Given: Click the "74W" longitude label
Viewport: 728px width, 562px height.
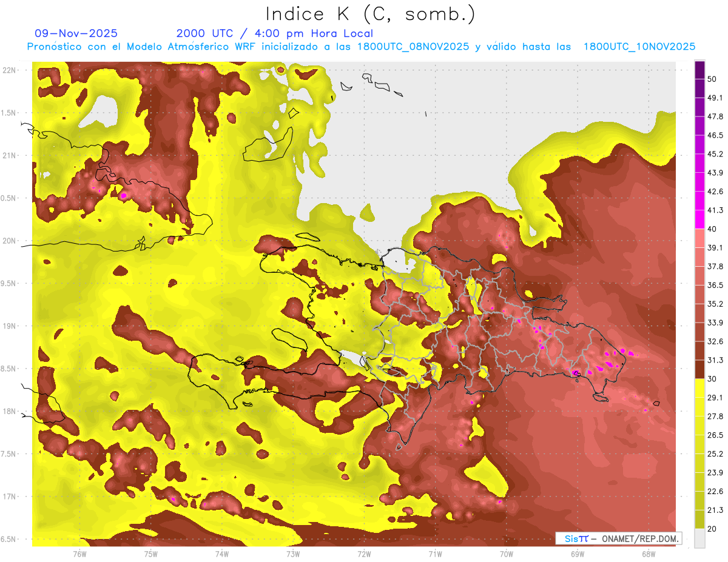Looking at the screenshot, I should [222, 554].
